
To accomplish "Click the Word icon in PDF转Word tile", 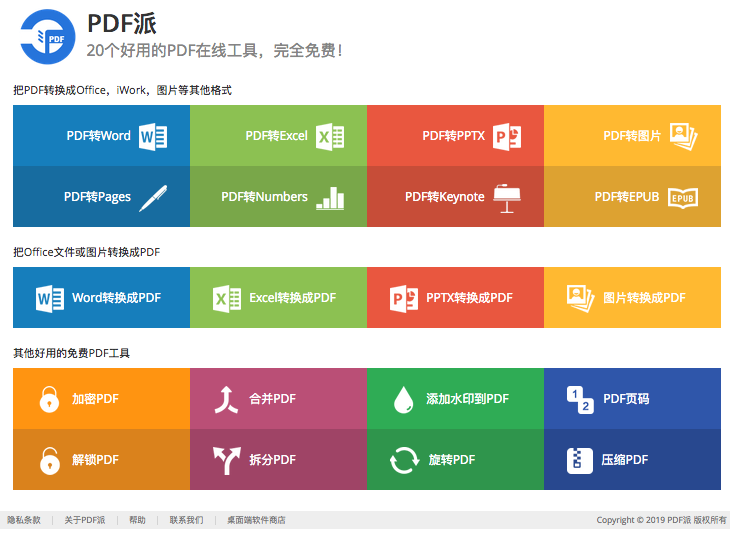I will click(153, 136).
